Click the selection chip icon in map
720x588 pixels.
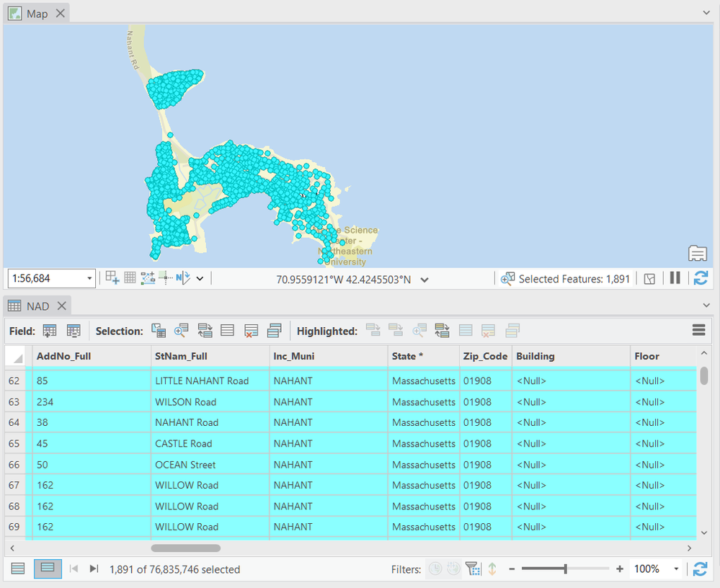tap(649, 279)
